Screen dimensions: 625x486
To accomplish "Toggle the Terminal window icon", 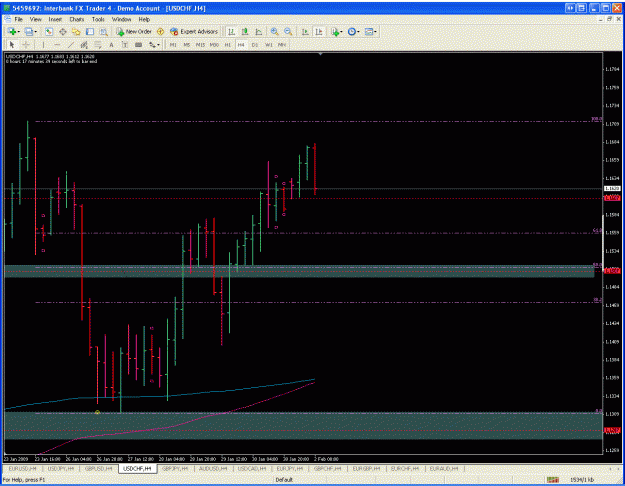I will point(90,31).
